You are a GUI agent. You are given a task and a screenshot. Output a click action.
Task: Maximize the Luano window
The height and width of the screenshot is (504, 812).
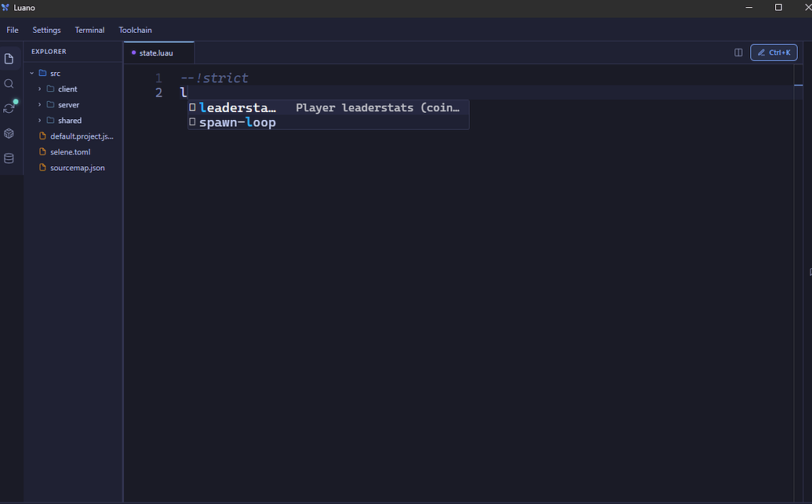(x=778, y=7)
